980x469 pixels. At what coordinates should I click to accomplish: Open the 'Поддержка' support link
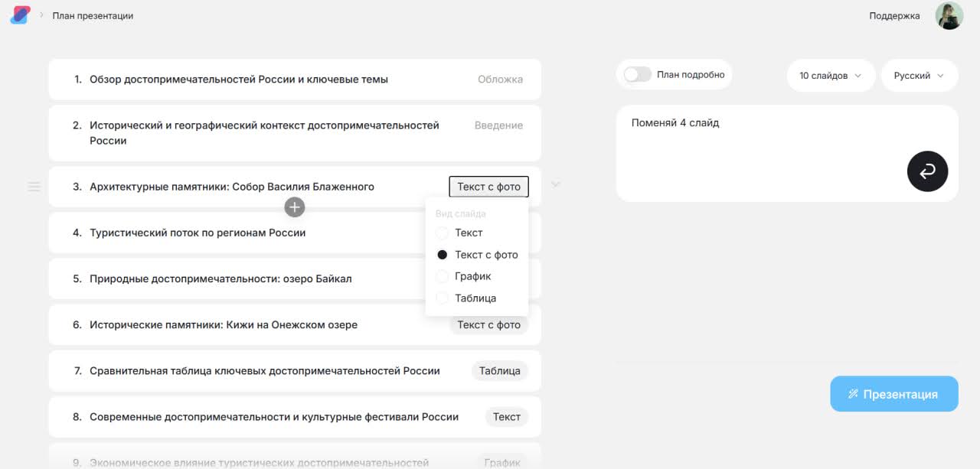click(x=894, y=16)
